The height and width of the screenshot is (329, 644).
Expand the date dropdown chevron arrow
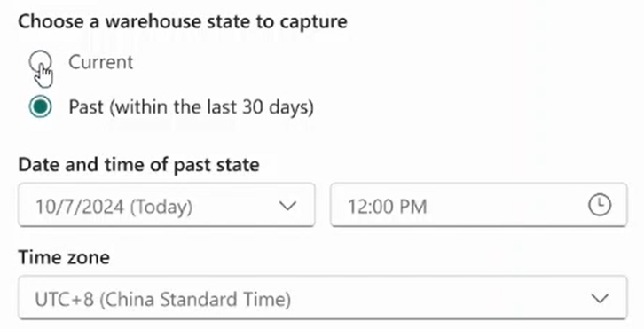click(x=287, y=206)
